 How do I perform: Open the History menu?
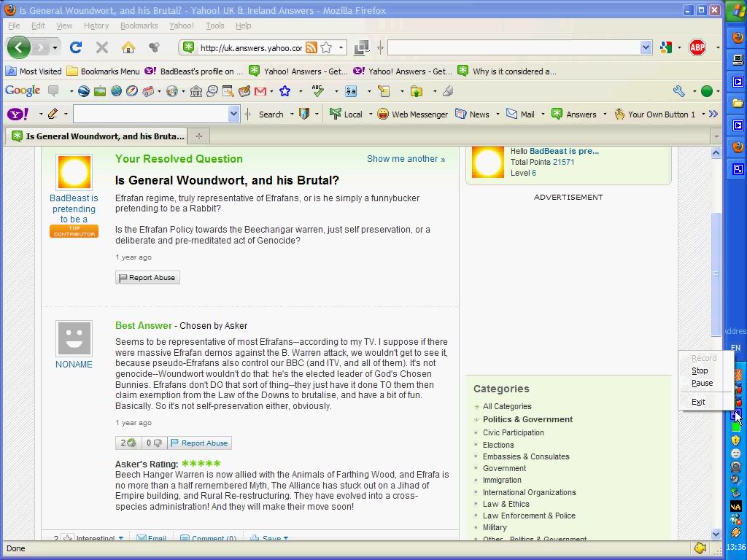(x=96, y=26)
